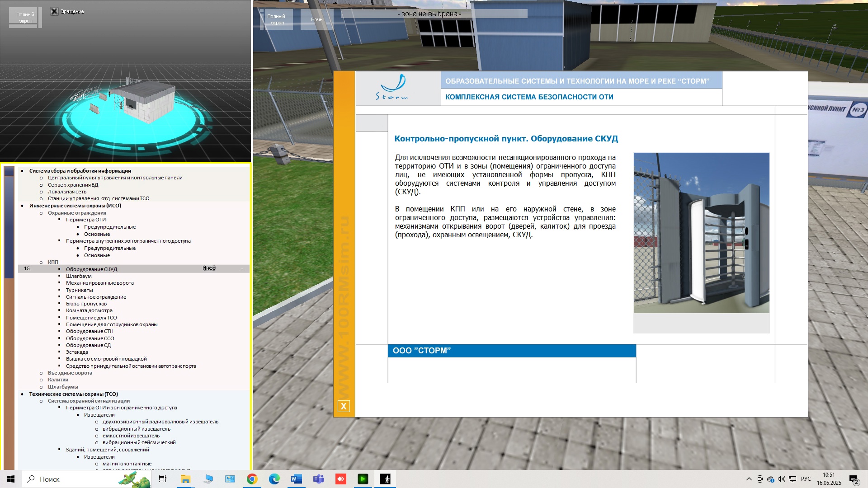Open File Explorer from the taskbar
This screenshot has width=868, height=488.
[x=185, y=479]
